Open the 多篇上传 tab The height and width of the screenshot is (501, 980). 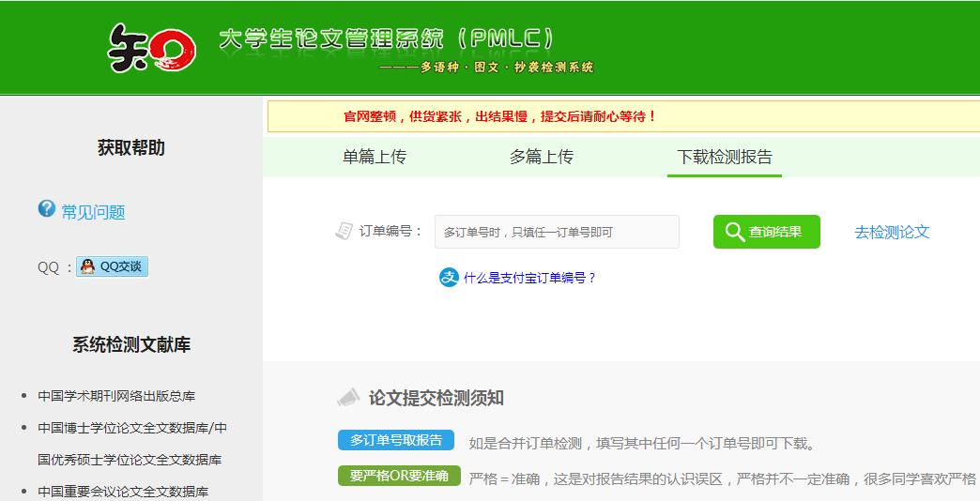(542, 157)
